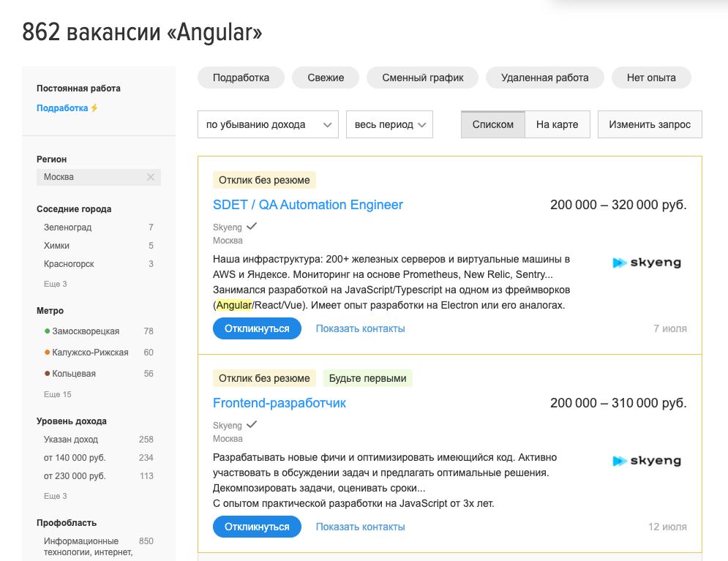728x561 pixels.
Task: Click the Skyeng company name in SDET vacancy
Action: coord(228,227)
